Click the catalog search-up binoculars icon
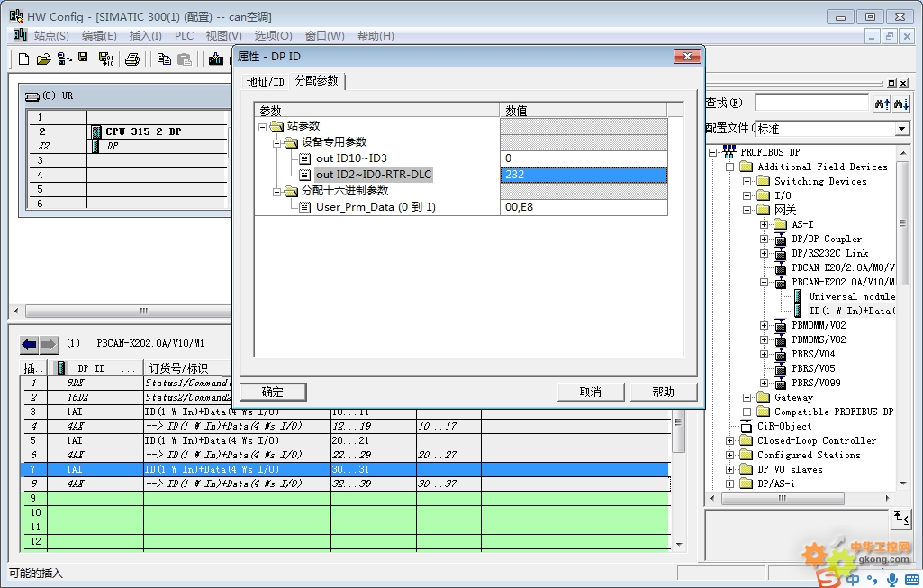Viewport: 923px width, 588px height. tap(882, 103)
